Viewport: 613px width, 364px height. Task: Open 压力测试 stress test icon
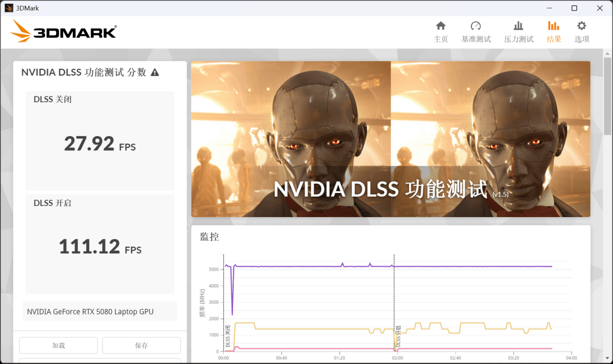point(519,26)
